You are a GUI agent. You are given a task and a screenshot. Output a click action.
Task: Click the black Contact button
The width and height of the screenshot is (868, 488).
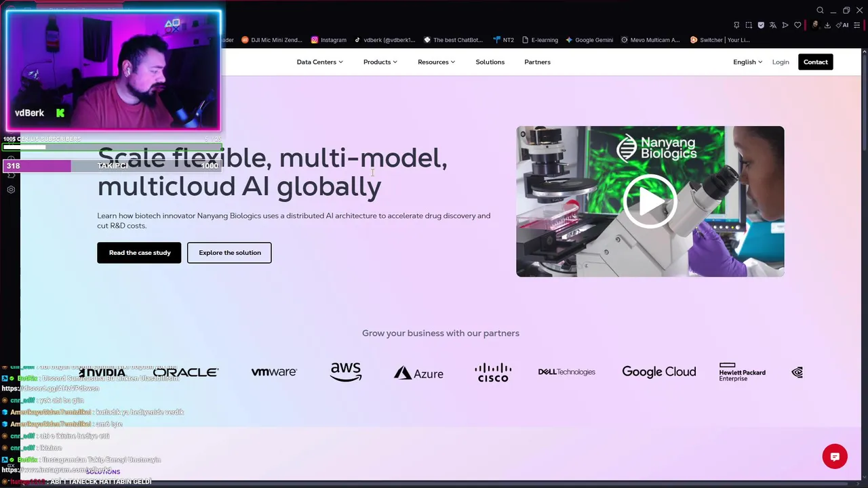(815, 62)
